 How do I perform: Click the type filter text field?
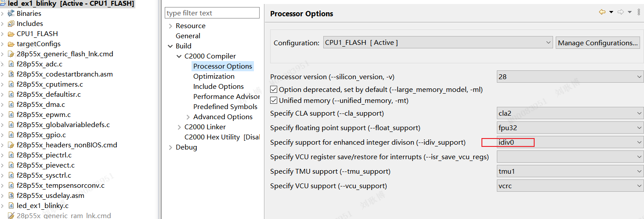pos(213,13)
